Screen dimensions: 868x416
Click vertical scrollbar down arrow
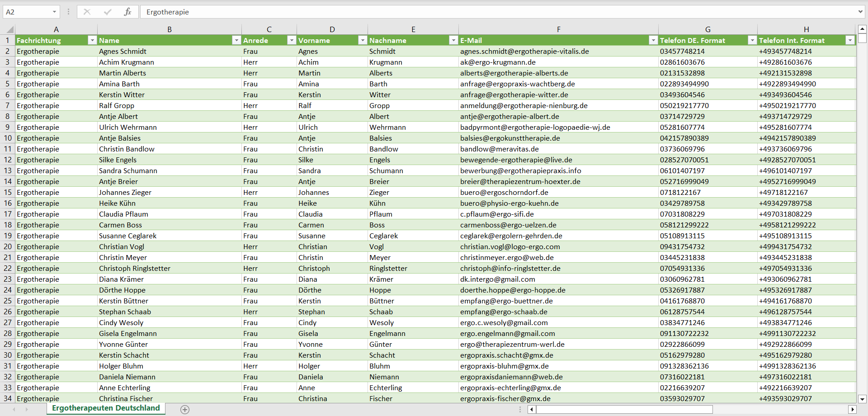pos(862,399)
